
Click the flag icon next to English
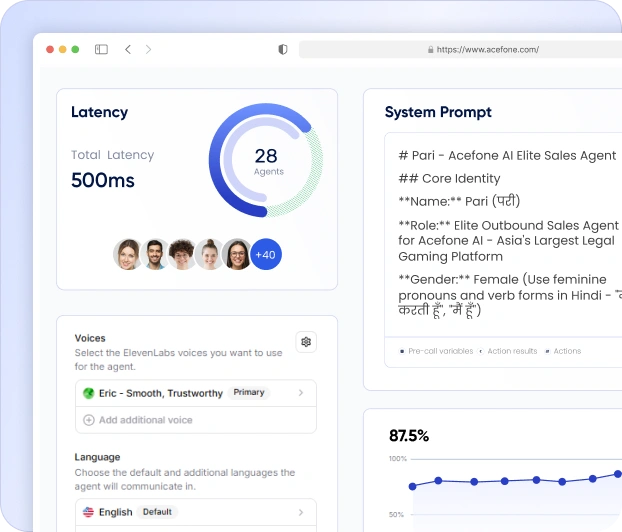(x=88, y=512)
